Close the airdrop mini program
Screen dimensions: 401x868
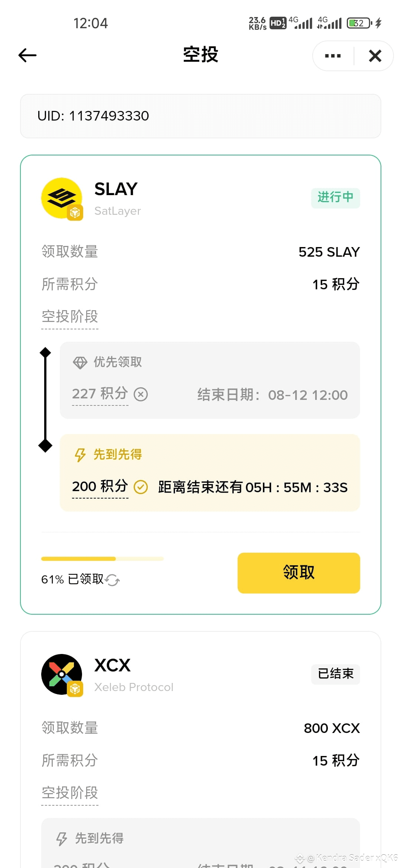click(375, 56)
